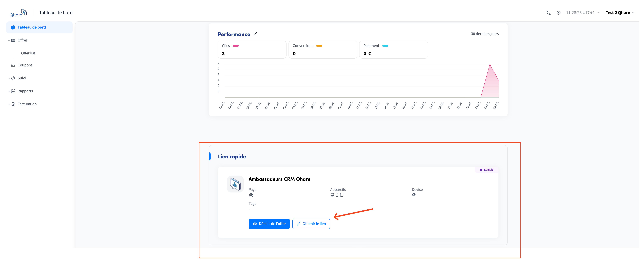Open Offres in the sidebar

(23, 40)
